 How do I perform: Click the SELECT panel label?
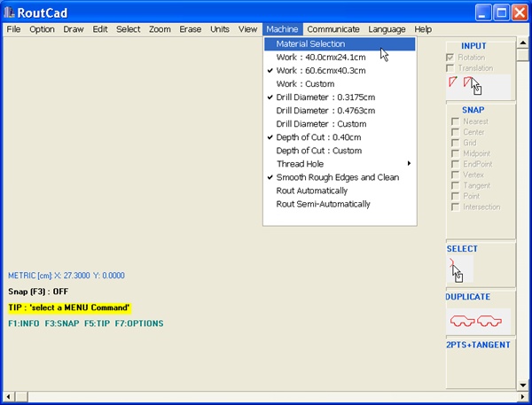[x=462, y=249]
